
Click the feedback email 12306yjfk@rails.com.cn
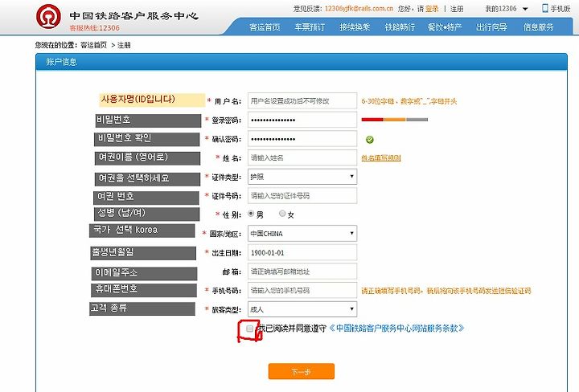pyautogui.click(x=359, y=9)
